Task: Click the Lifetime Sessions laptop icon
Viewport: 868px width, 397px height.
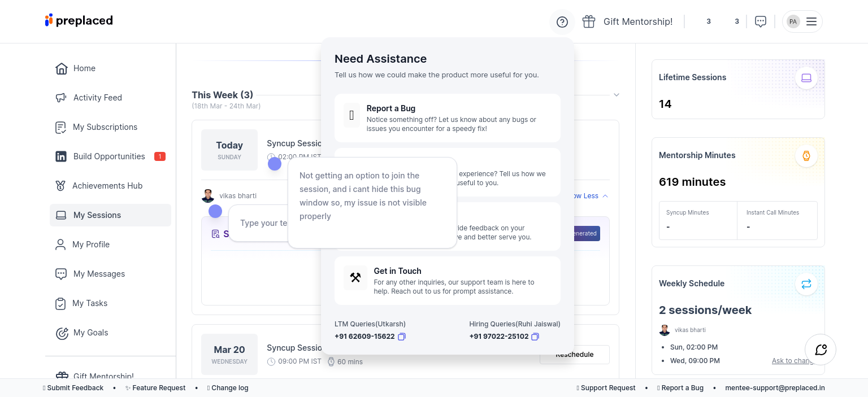Action: (806, 78)
